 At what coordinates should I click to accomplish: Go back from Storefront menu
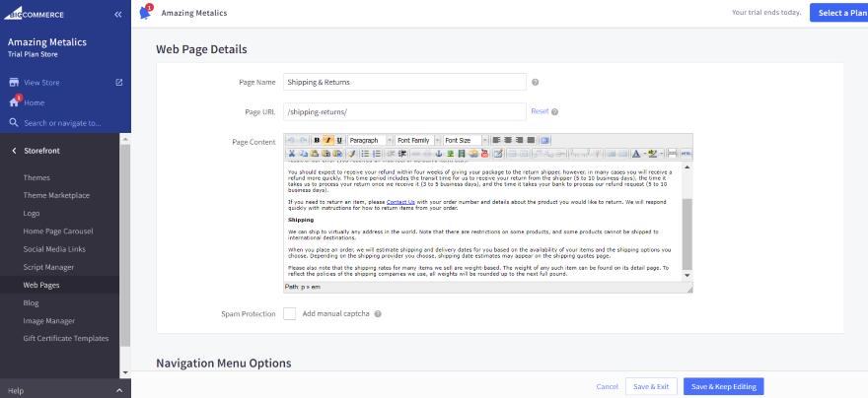point(15,151)
